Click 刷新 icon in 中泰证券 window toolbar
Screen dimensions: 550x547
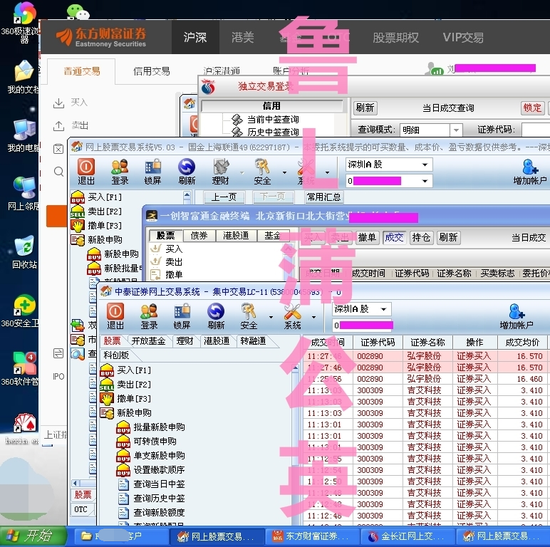pos(216,316)
